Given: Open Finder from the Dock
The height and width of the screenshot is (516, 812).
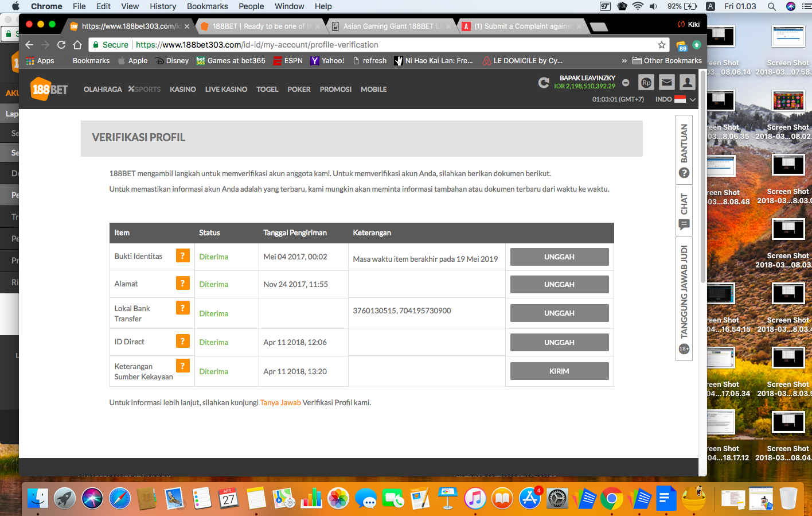Looking at the screenshot, I should pos(38,498).
